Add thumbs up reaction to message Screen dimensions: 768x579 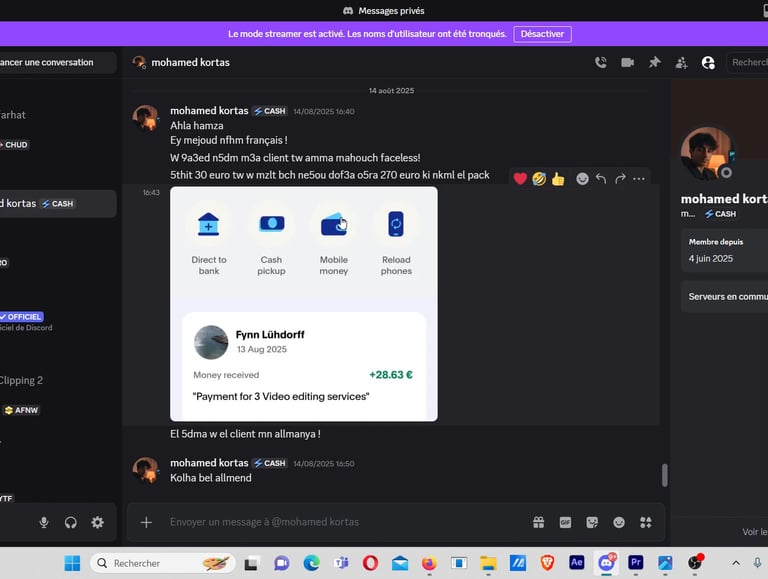pos(558,179)
